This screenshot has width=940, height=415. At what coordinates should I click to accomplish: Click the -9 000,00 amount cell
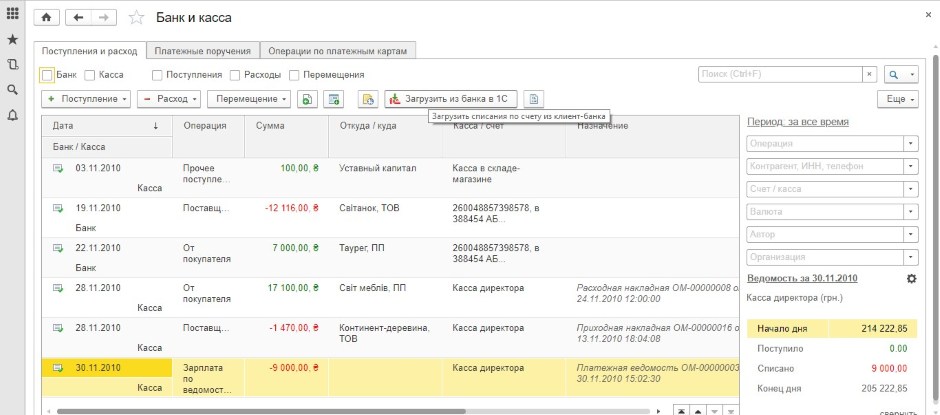tap(287, 377)
